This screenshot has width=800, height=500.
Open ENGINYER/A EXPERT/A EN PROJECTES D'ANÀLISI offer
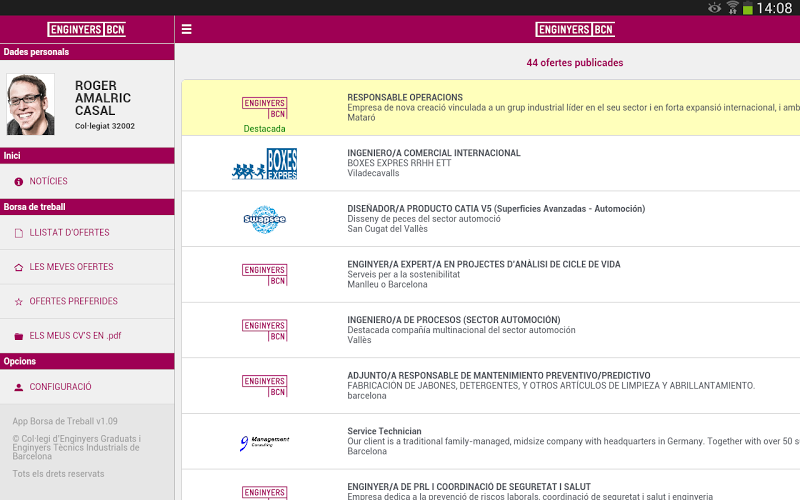pos(491,274)
